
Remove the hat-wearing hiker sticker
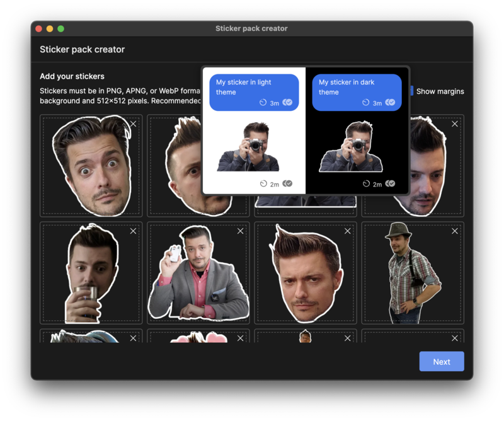(x=454, y=231)
